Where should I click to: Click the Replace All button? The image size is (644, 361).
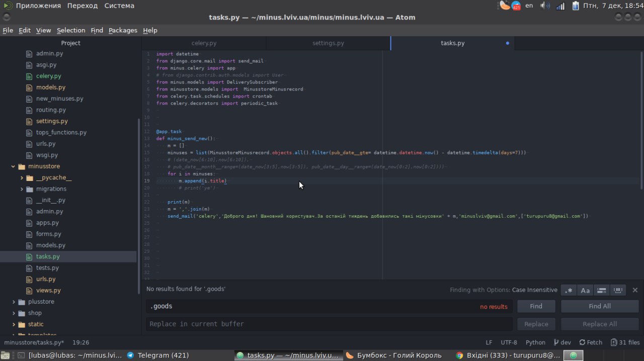[600, 324]
